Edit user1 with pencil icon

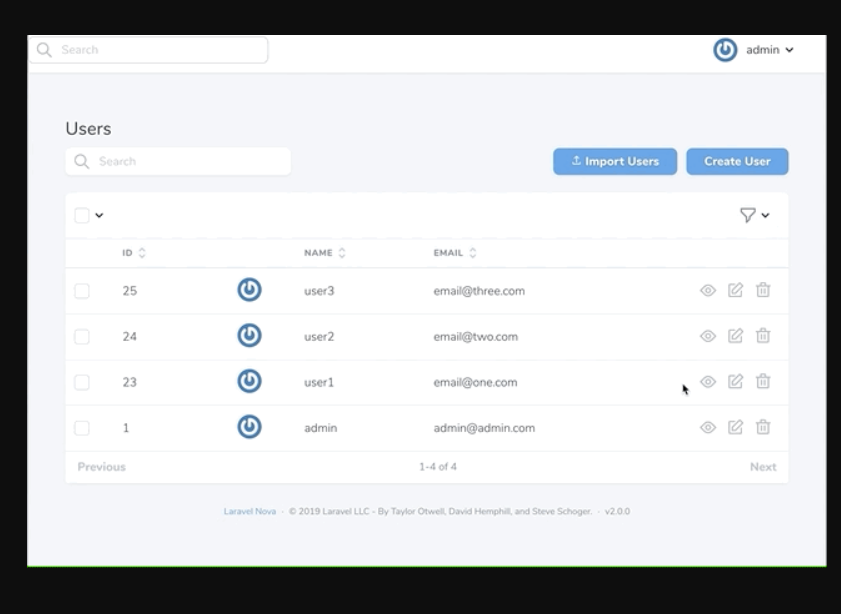pos(735,381)
